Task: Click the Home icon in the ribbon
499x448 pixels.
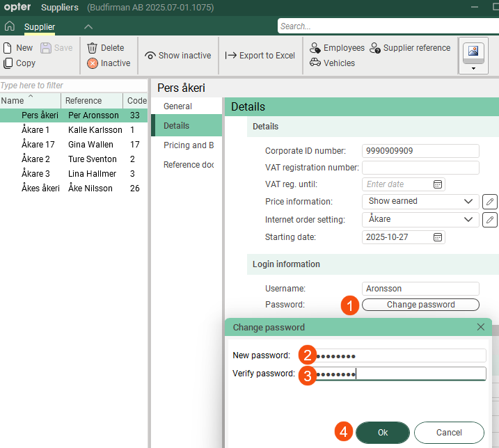Action: tap(10, 26)
